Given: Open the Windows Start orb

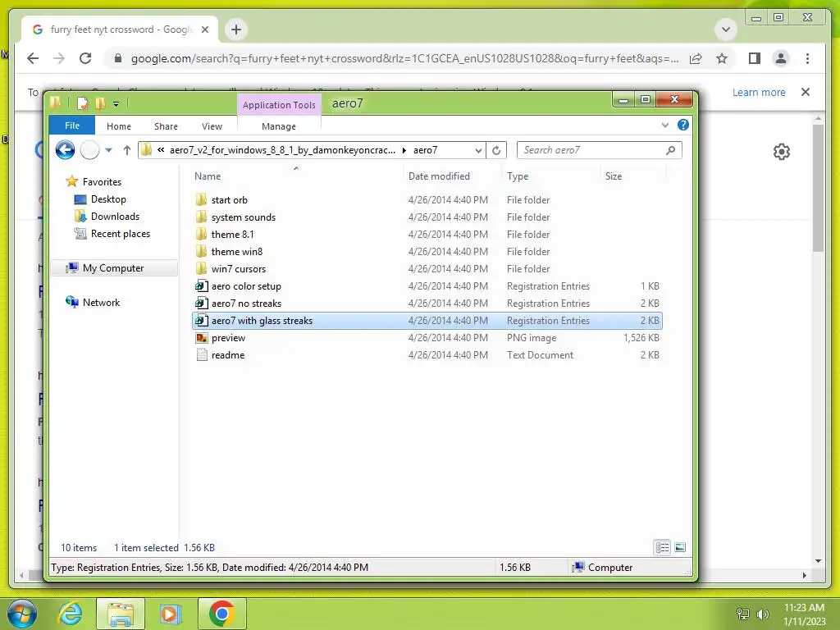Looking at the screenshot, I should click(x=22, y=614).
